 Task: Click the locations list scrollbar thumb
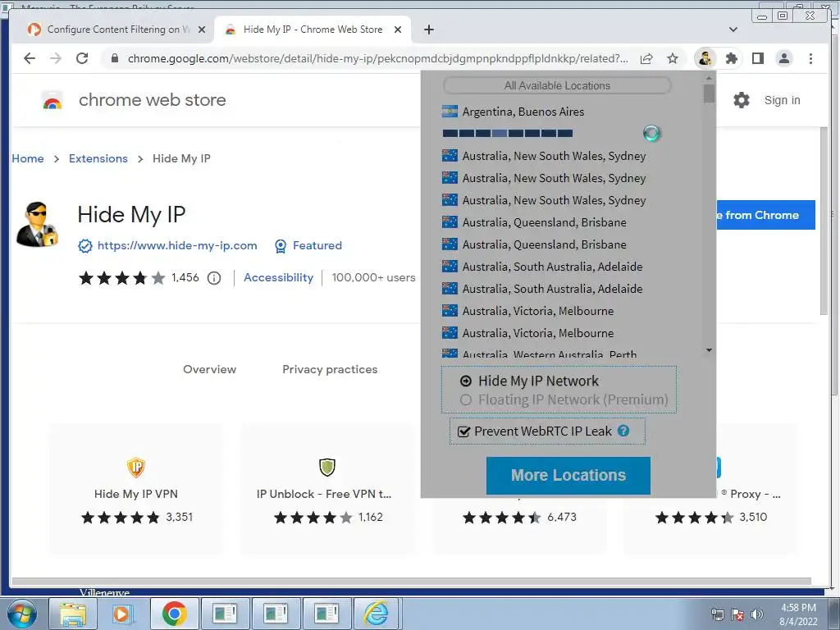(x=710, y=94)
